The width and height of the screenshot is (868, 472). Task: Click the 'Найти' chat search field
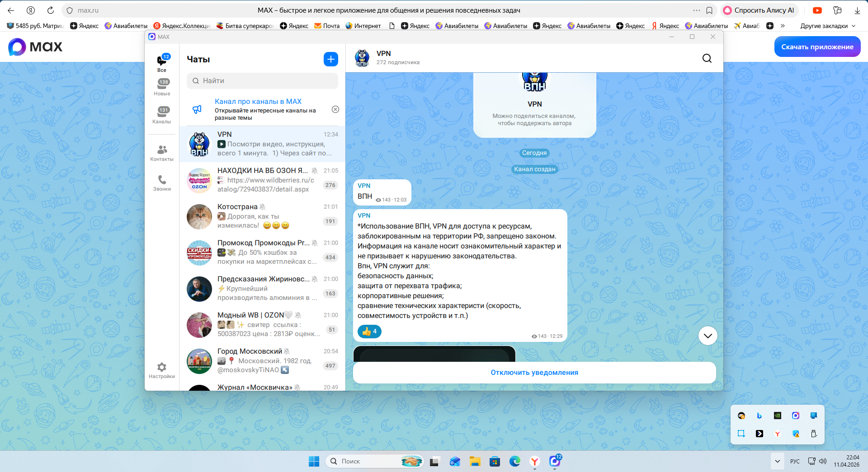click(x=262, y=81)
